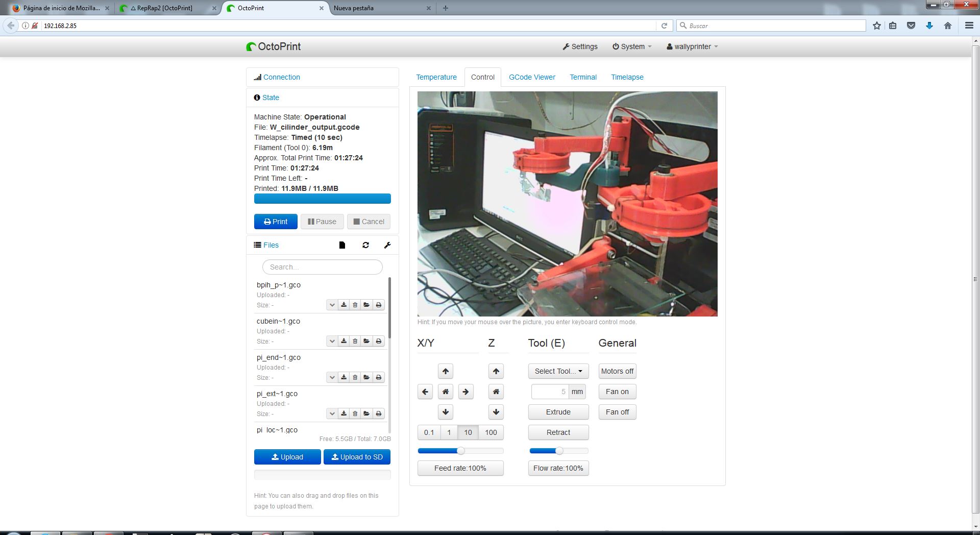Viewport: 980px width, 535px height.
Task: Open OctoPrint Settings
Action: point(580,46)
